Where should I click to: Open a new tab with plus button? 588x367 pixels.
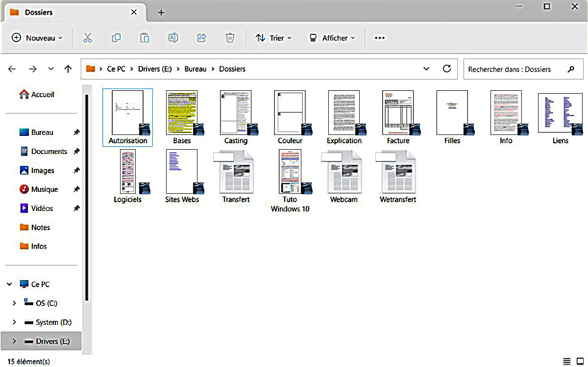161,12
